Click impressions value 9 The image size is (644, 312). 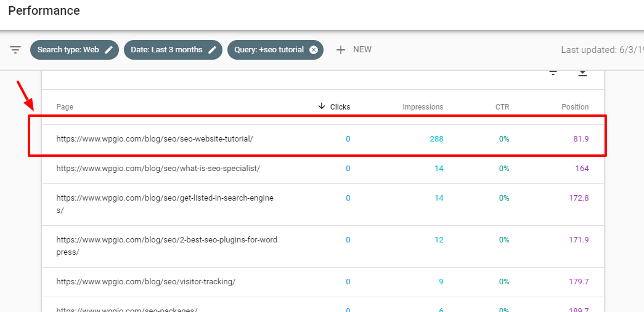tap(441, 282)
